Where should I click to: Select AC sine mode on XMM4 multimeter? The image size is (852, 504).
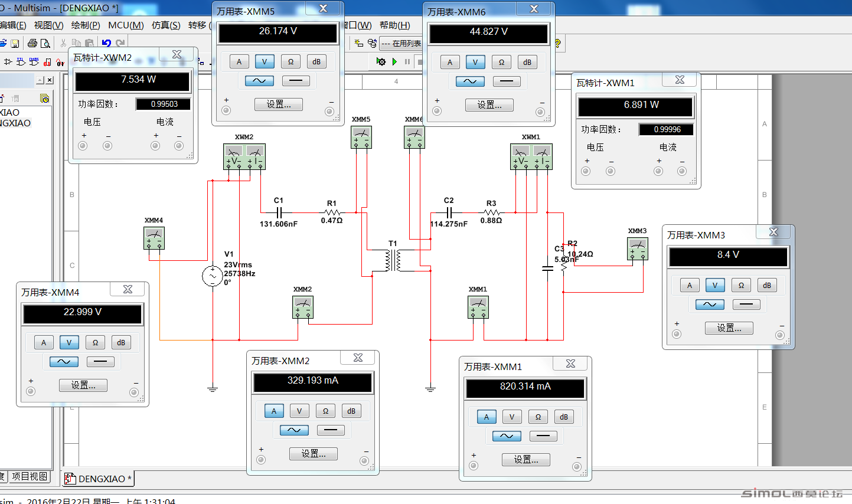coord(64,362)
